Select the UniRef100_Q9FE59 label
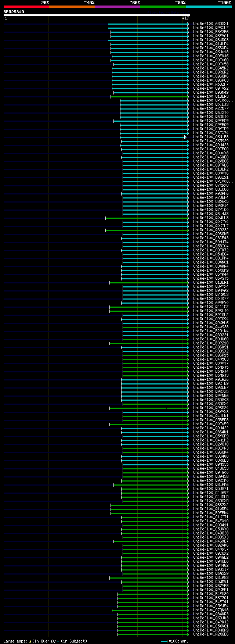 tap(211, 121)
